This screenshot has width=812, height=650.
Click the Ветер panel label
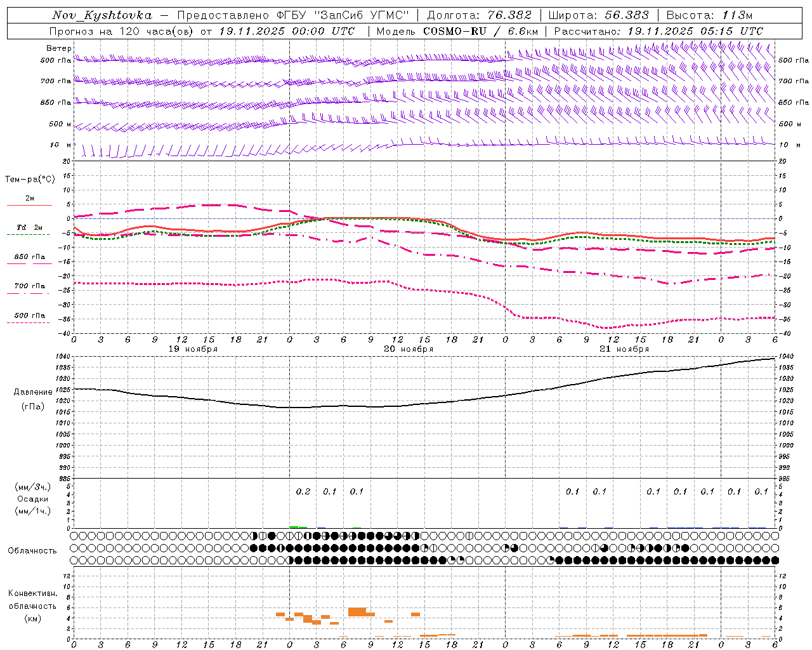click(x=59, y=48)
